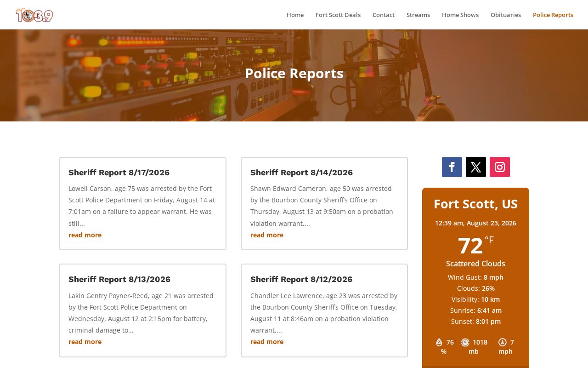Viewport: 588px width, 368px height.
Task: Click the pressure gauge icon
Action: click(x=465, y=342)
